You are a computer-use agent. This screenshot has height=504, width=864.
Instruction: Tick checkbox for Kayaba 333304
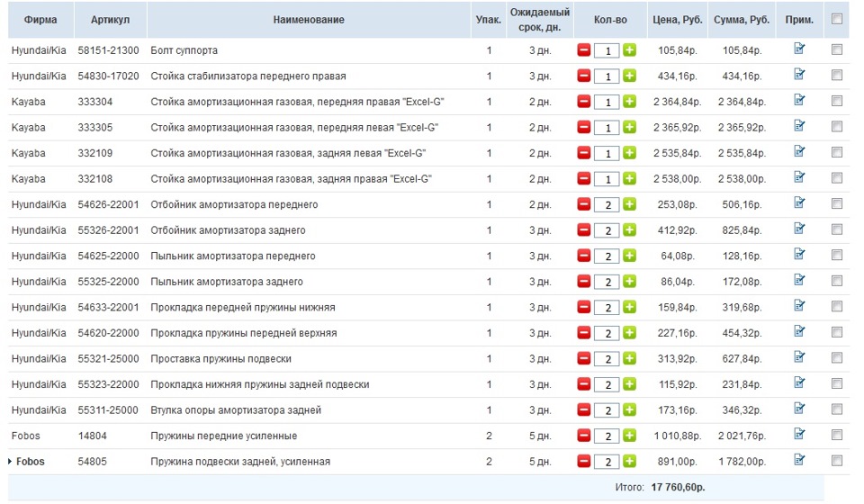pos(836,101)
